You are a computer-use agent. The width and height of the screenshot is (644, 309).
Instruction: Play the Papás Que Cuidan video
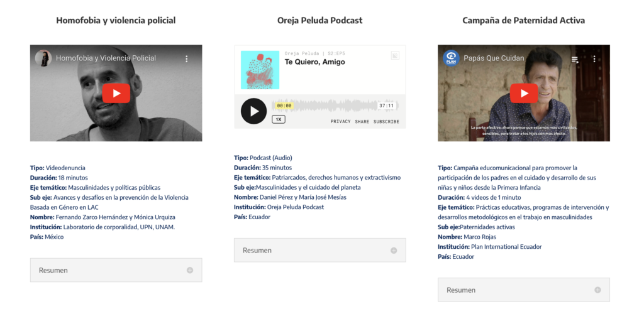pyautogui.click(x=523, y=93)
